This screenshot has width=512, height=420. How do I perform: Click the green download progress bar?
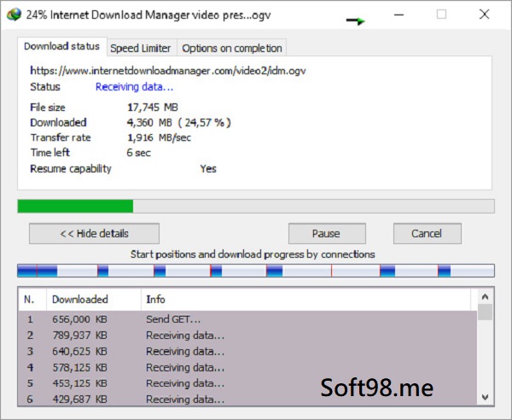pos(256,206)
